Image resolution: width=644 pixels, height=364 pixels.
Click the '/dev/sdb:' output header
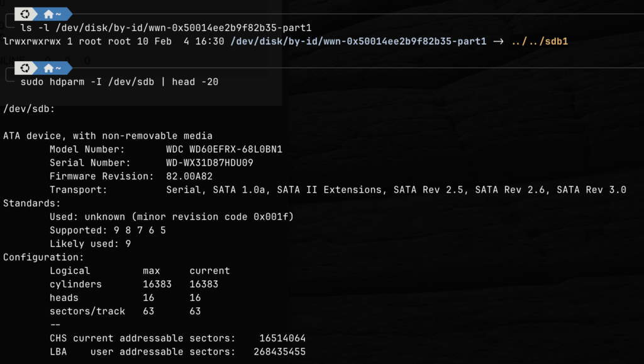click(x=29, y=109)
